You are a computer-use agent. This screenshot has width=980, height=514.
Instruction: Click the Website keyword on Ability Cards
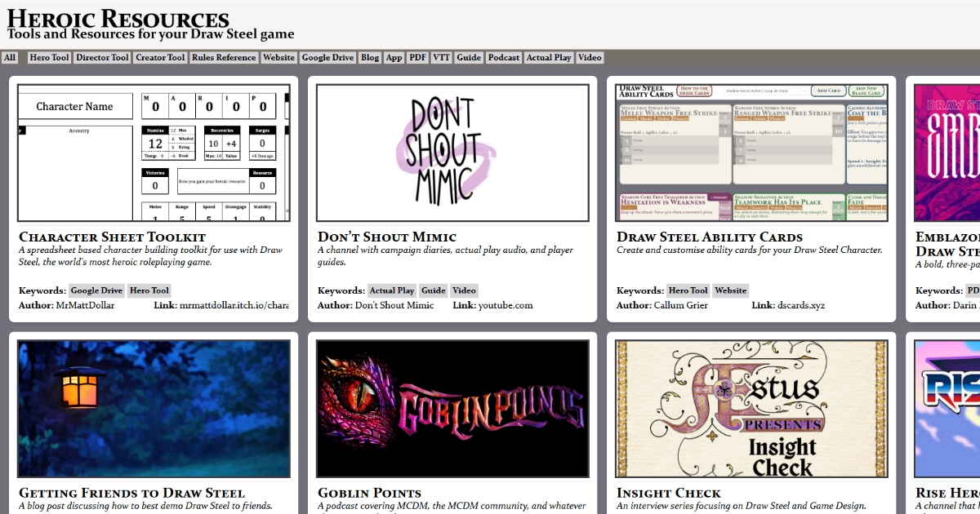click(x=730, y=290)
